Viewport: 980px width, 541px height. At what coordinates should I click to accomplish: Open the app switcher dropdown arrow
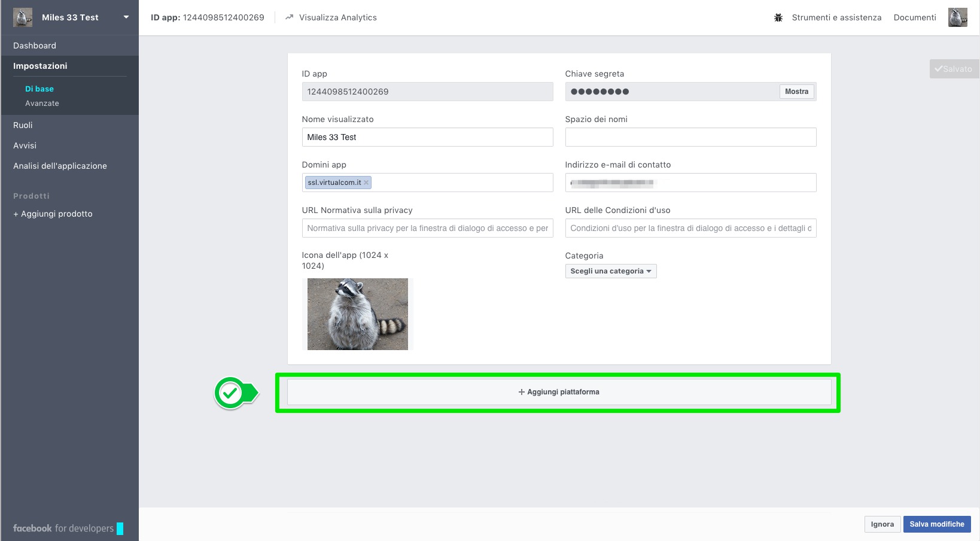tap(126, 17)
